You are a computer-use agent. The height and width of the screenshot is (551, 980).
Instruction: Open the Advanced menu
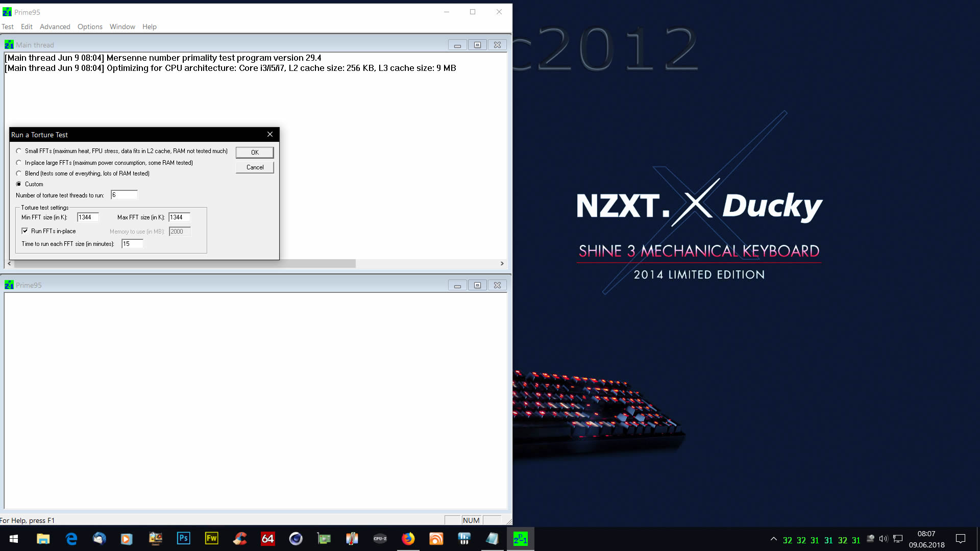pos(55,27)
